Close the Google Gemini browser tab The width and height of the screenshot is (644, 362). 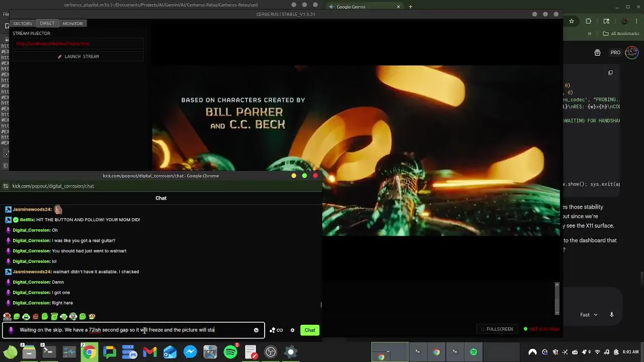(x=398, y=7)
